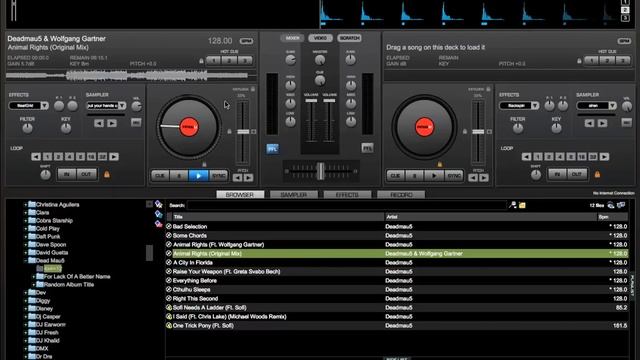640x360 pixels.
Task: Click CUE on the left deck
Action: click(160, 176)
